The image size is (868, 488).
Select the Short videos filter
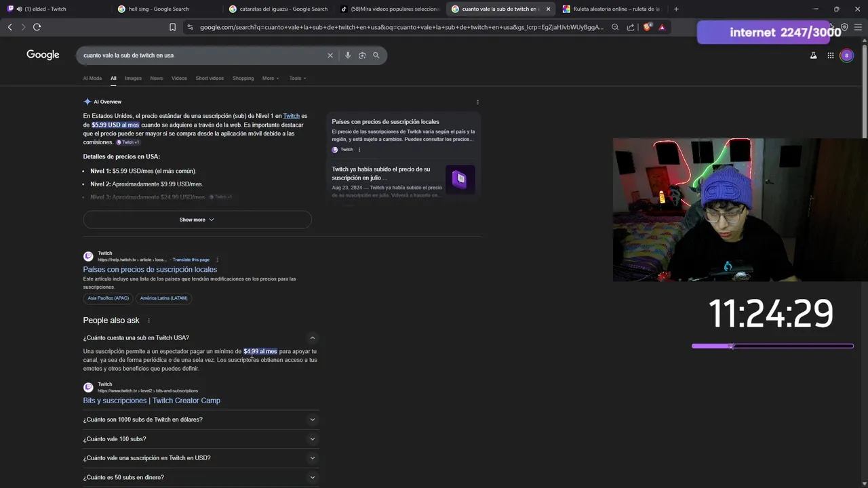[x=210, y=79]
